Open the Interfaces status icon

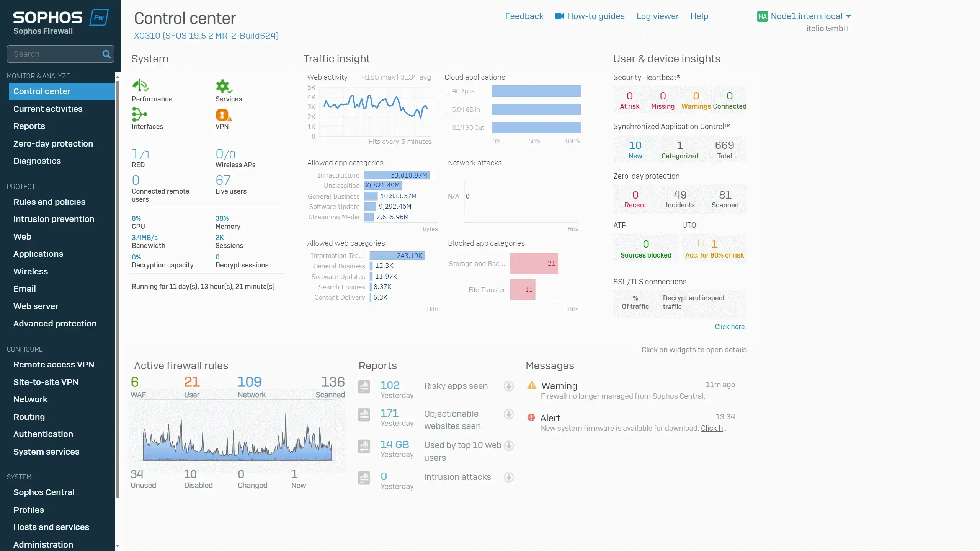(139, 114)
